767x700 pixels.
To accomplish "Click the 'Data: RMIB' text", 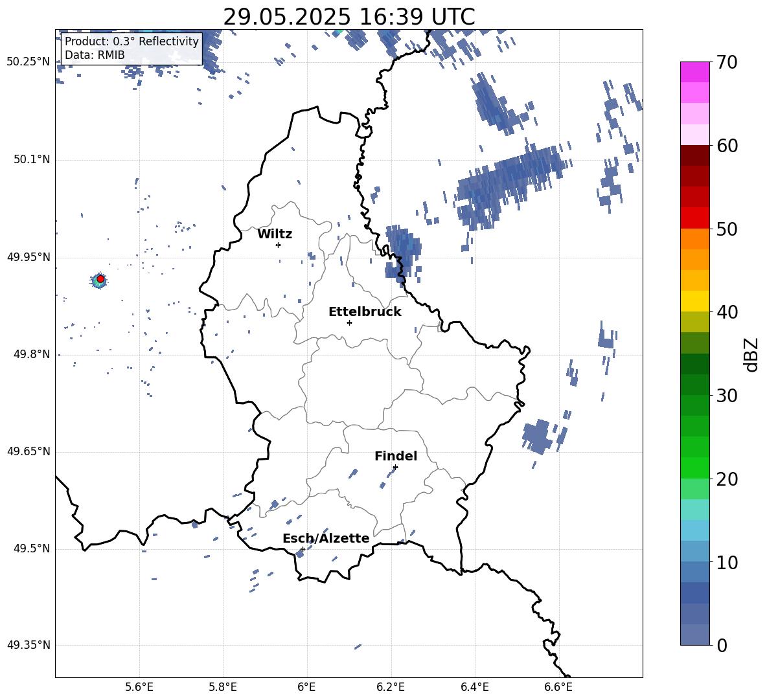I will (x=95, y=55).
